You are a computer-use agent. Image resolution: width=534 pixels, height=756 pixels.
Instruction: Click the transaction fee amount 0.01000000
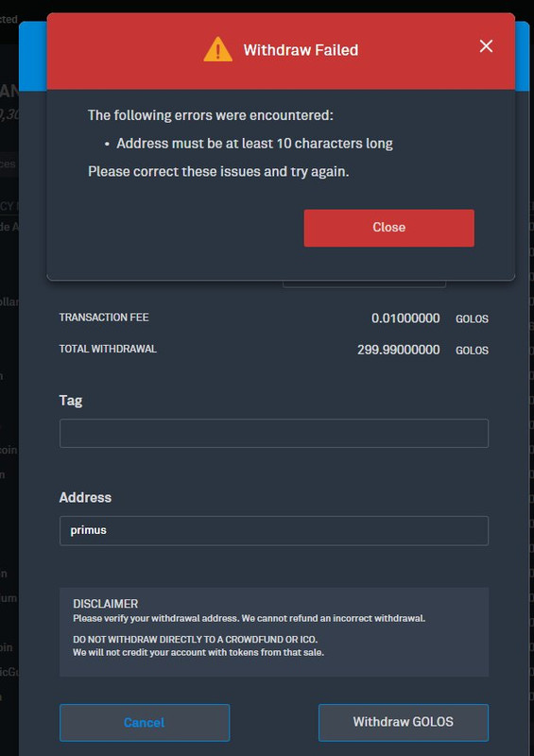[405, 318]
